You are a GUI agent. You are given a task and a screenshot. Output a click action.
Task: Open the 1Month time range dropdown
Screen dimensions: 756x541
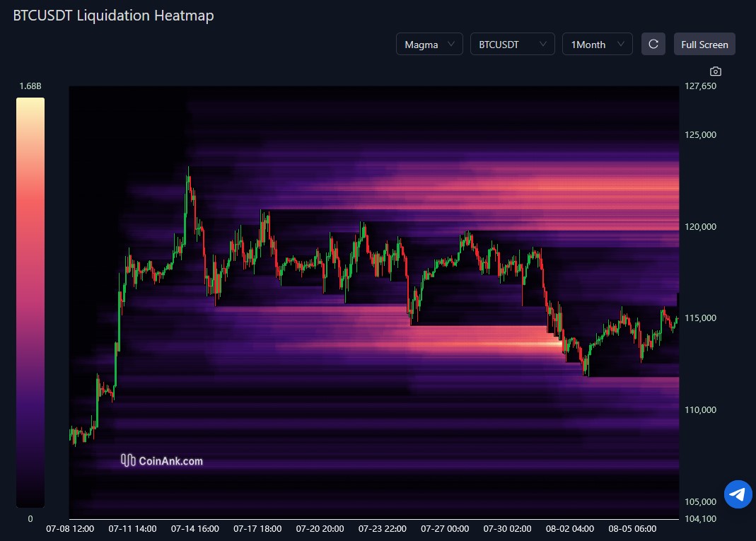click(x=598, y=45)
